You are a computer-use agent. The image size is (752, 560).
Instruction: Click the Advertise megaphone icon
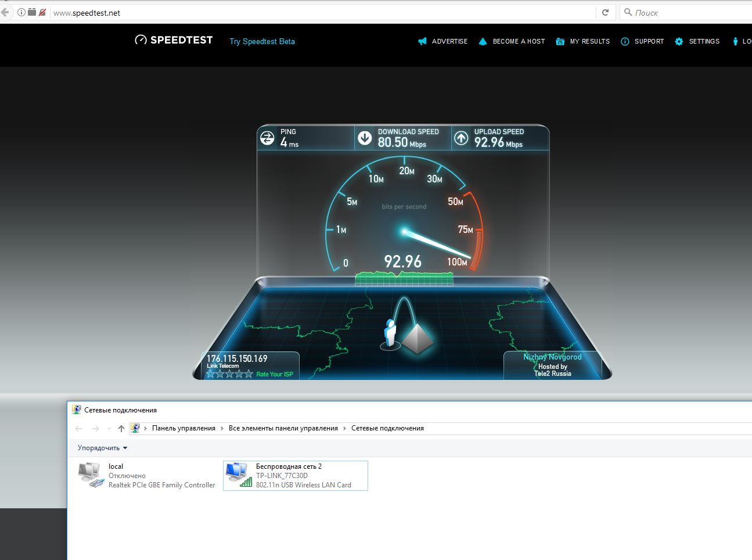pos(422,41)
